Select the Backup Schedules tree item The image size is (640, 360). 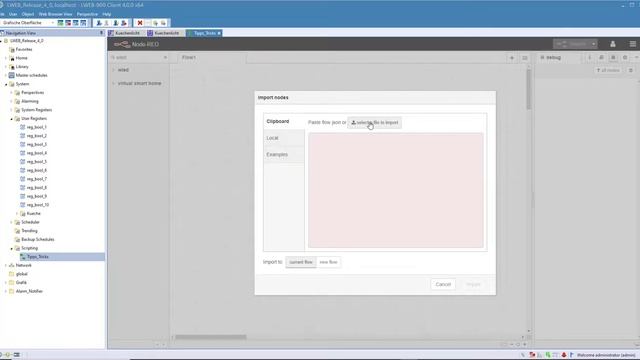coord(38,240)
